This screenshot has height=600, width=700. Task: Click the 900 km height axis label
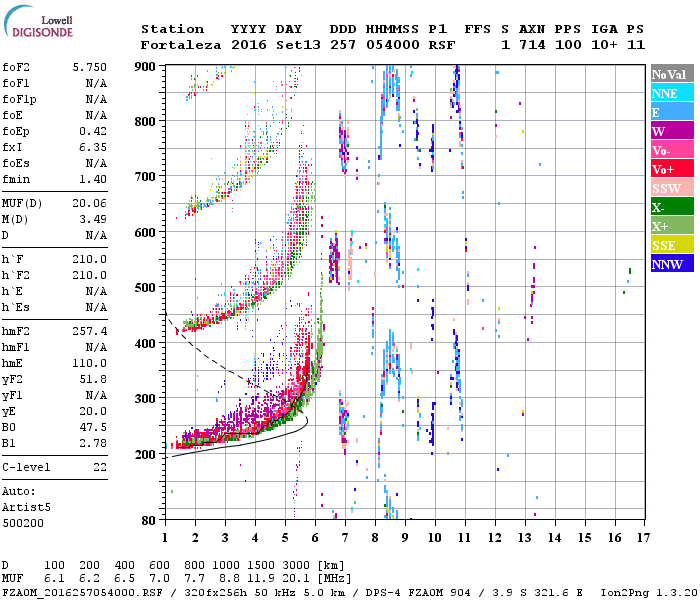pos(145,67)
